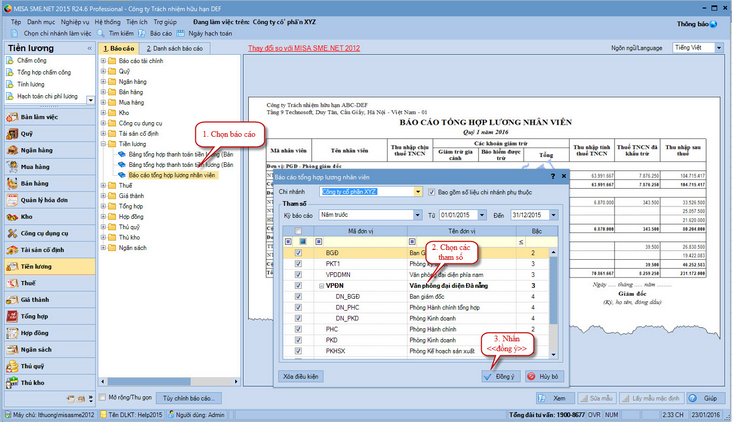
Task: Open the Tệp menu
Action: 16,22
